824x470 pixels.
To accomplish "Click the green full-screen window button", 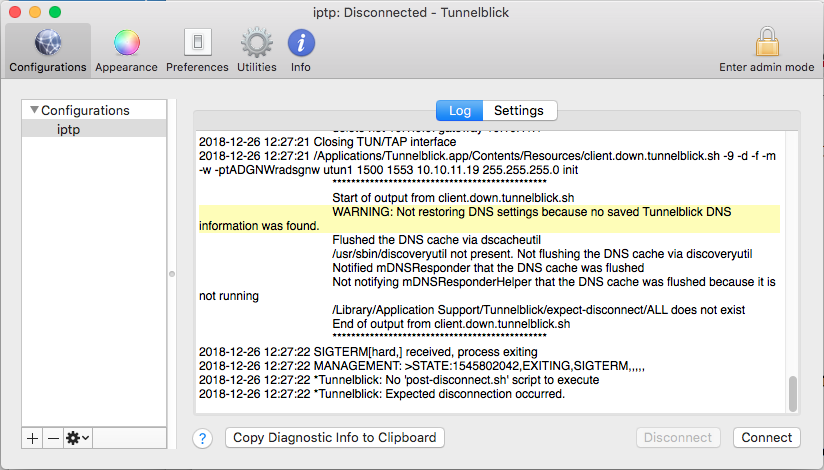I will 55,12.
